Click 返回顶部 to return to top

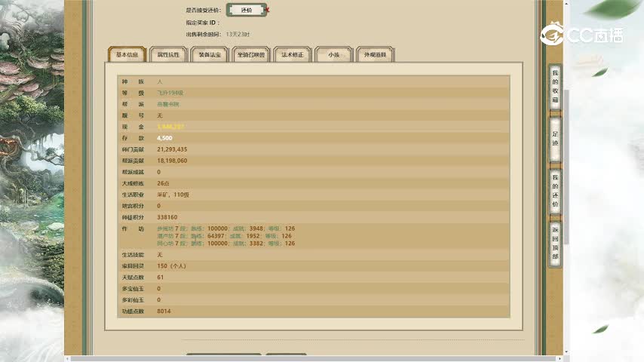(x=555, y=242)
